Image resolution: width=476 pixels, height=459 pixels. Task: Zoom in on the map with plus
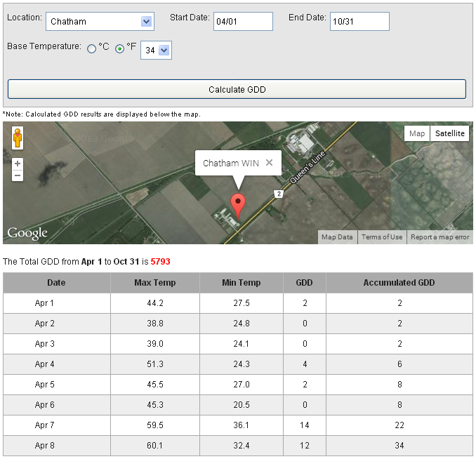[x=18, y=164]
